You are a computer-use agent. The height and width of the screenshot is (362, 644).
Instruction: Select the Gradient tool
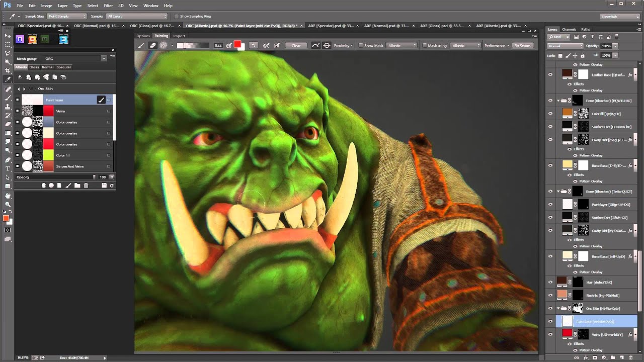tap(8, 133)
